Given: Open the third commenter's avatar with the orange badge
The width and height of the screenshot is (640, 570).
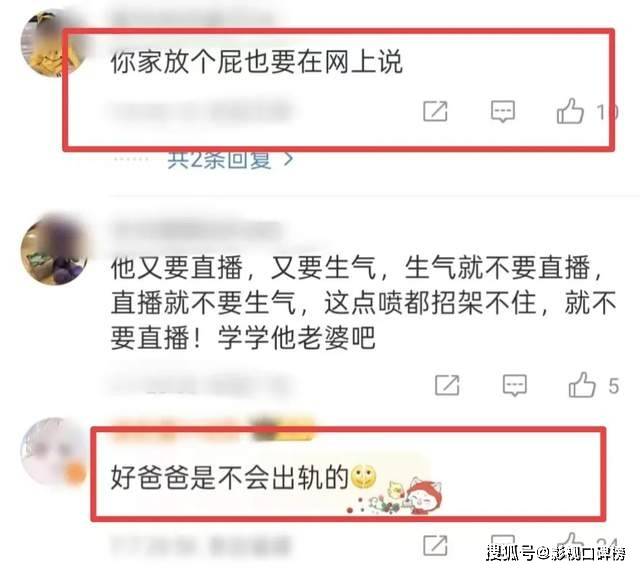Looking at the screenshot, I should click(x=53, y=452).
